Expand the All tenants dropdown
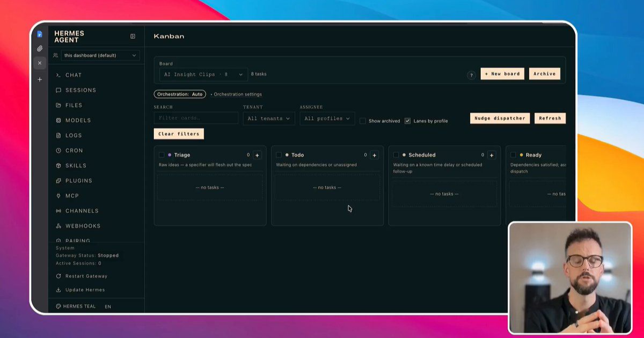Viewport: 644px width, 338px height. tap(269, 119)
